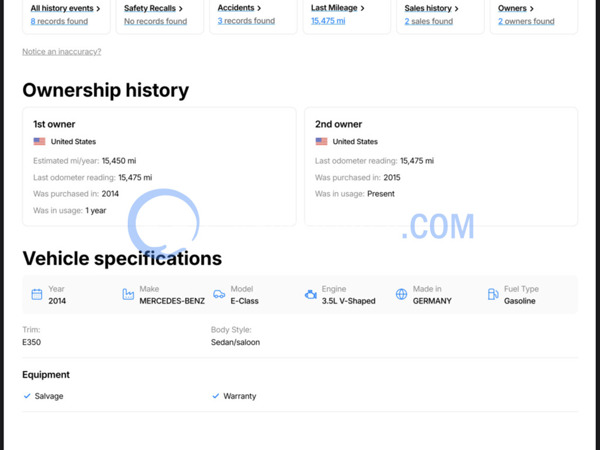Click the car Model icon
Viewport: 600px width, 450px height.
coord(219,295)
